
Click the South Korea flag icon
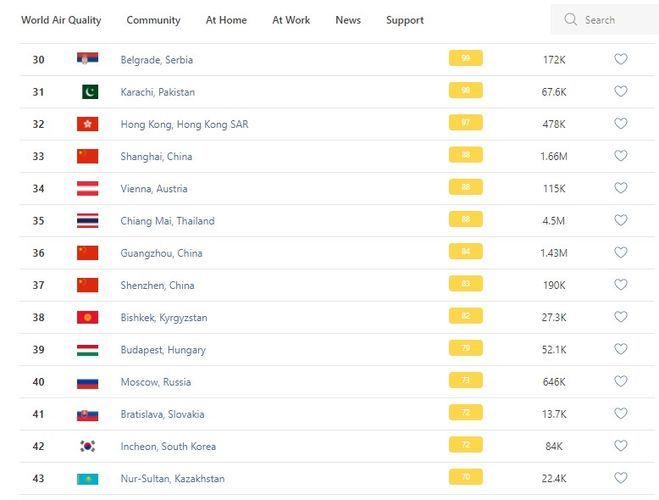click(88, 446)
